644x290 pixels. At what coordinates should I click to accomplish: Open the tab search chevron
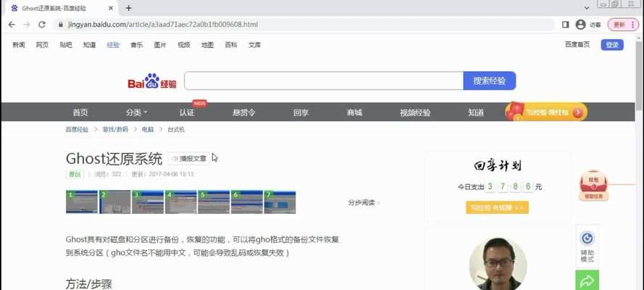click(587, 8)
